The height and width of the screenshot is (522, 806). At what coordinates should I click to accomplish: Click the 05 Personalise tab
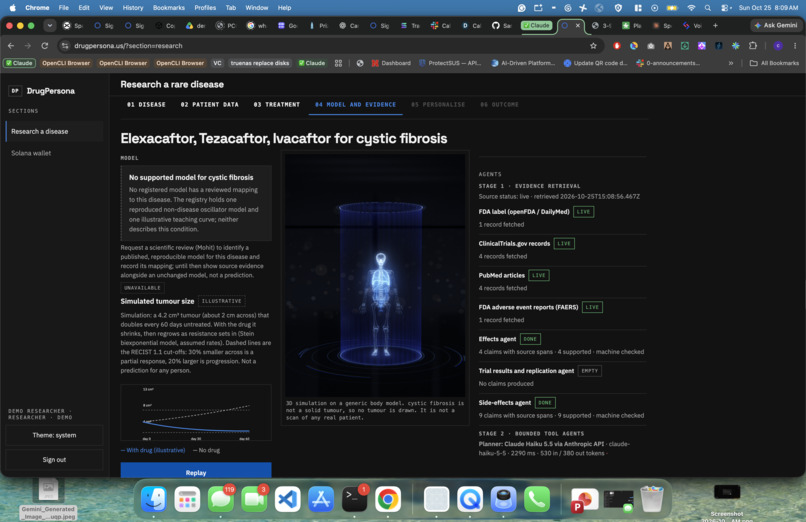pos(438,105)
